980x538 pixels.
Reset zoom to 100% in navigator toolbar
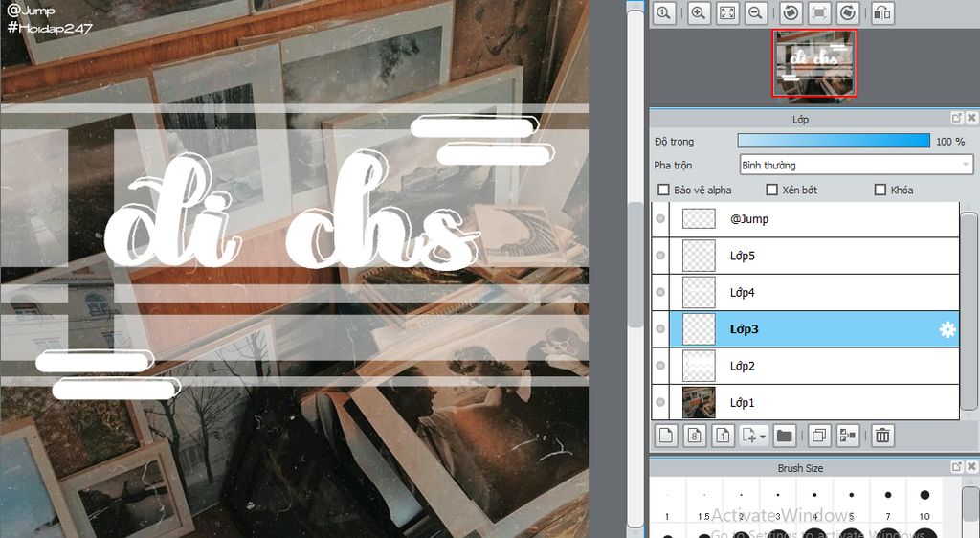(664, 12)
